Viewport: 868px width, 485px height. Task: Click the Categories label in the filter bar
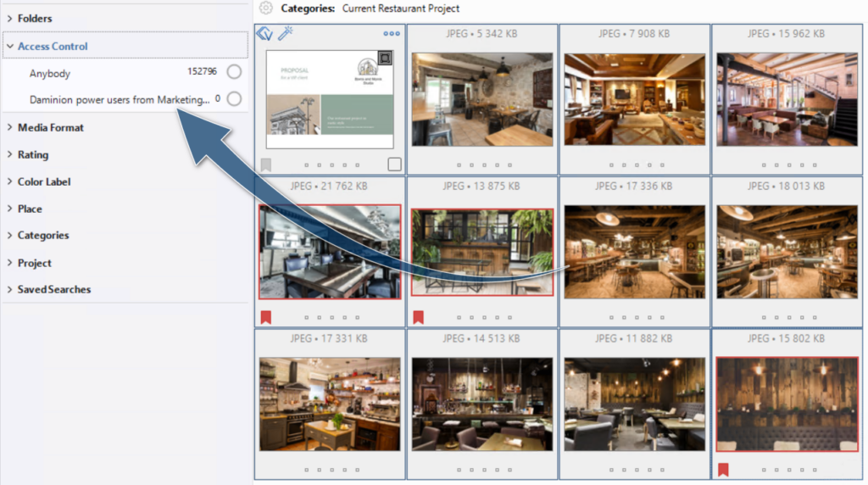click(308, 8)
